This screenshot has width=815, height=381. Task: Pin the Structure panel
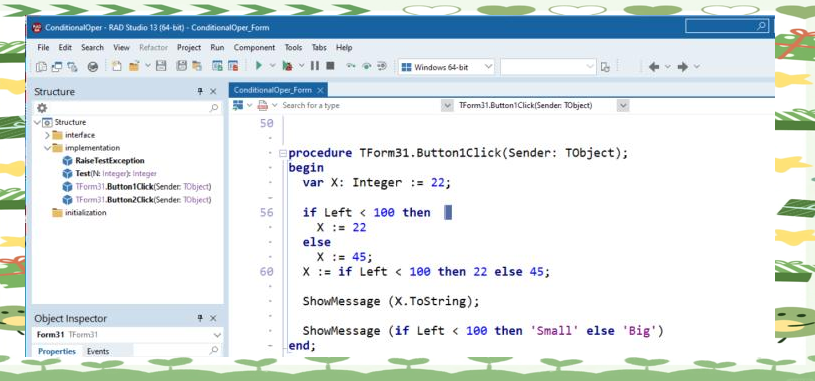point(200,91)
